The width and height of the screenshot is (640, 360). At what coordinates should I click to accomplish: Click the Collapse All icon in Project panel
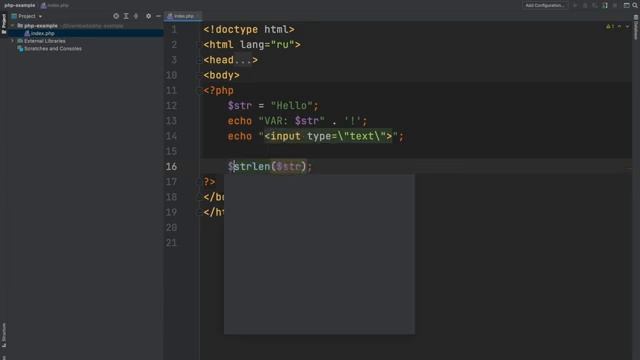[136, 16]
